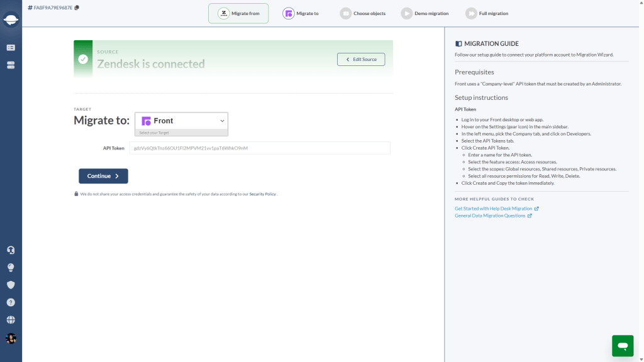The height and width of the screenshot is (362, 644).
Task: Click the Migration Wizard logo
Action: [11, 19]
